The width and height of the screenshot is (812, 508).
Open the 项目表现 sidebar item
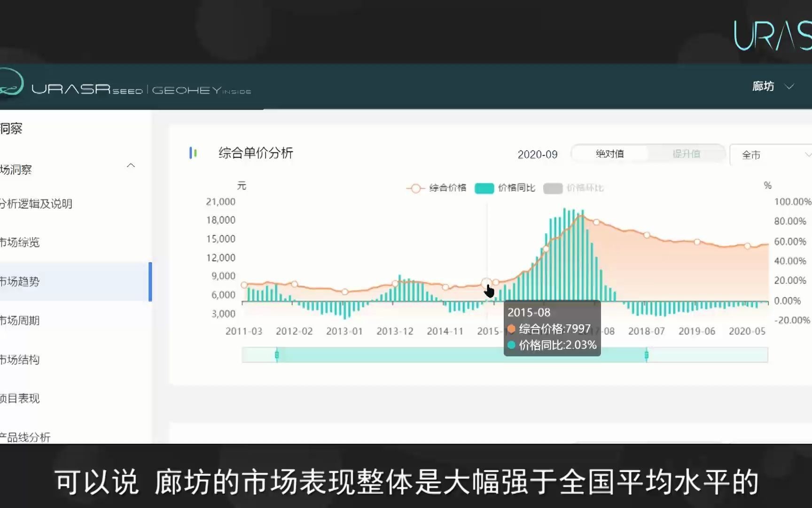point(20,398)
